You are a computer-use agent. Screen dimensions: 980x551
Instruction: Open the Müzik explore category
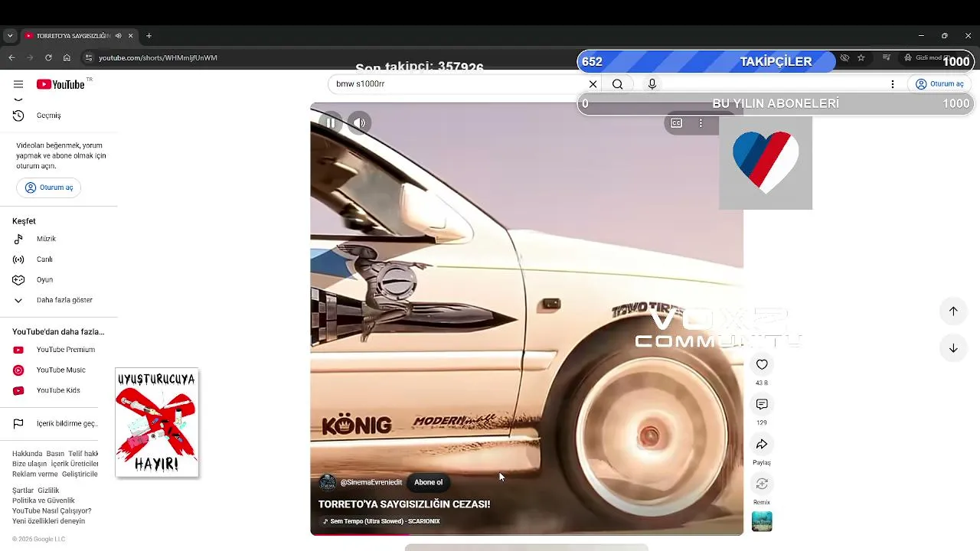(x=46, y=239)
